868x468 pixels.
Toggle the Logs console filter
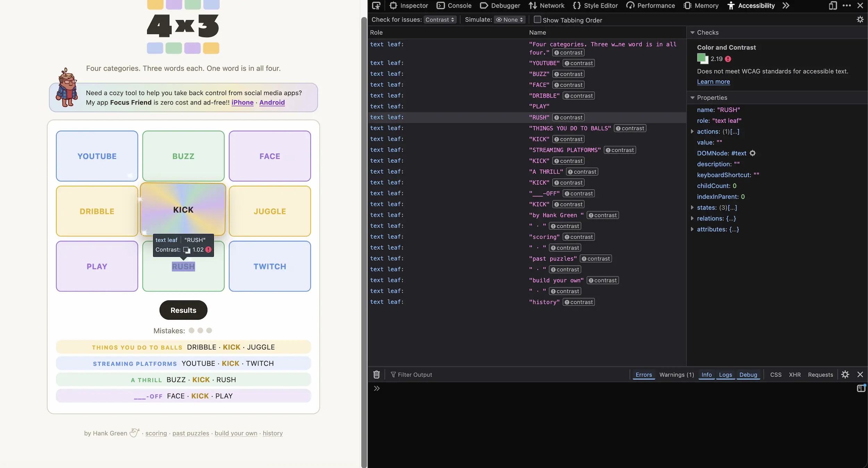(x=726, y=375)
